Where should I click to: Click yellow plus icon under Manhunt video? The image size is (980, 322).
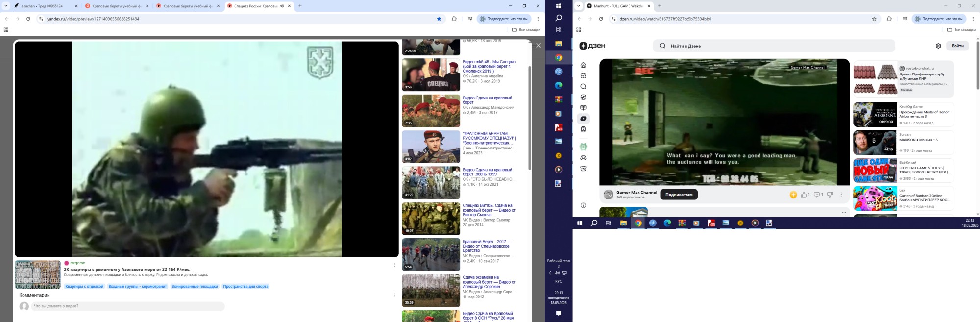[x=793, y=195]
